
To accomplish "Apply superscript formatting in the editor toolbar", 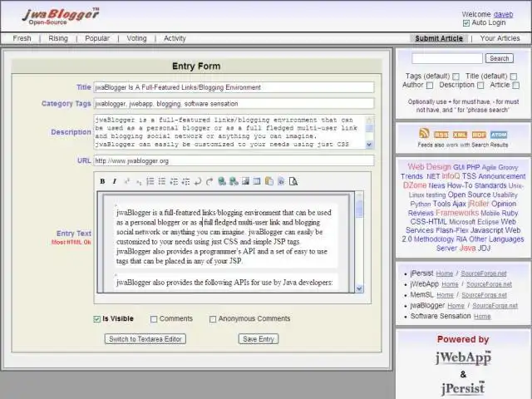I will [127, 181].
